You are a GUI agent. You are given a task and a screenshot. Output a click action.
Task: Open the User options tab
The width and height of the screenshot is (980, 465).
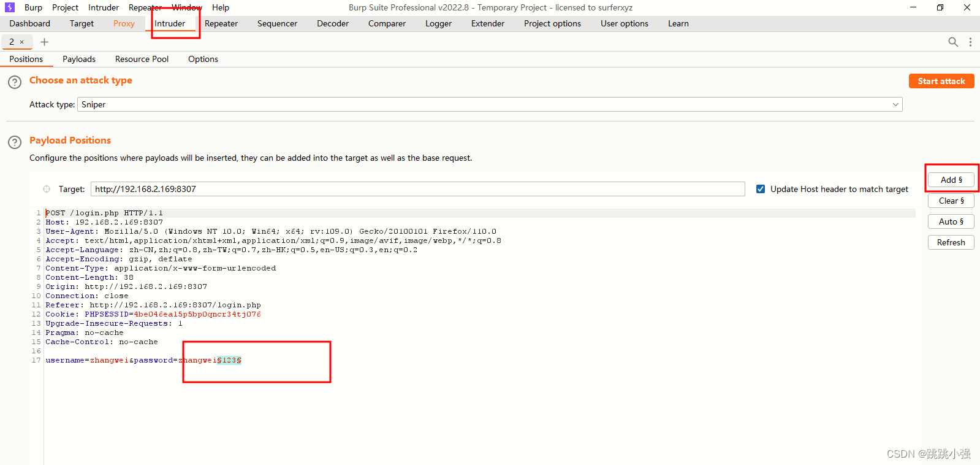[x=625, y=23]
